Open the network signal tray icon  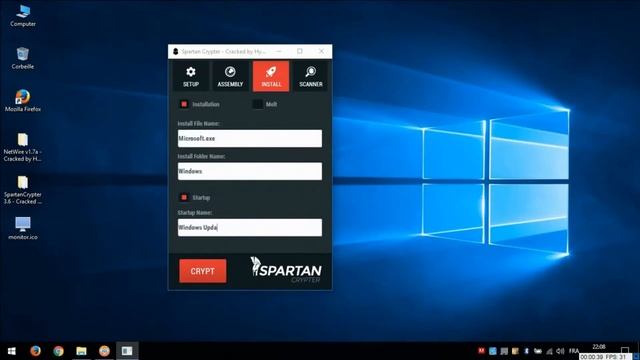pos(549,351)
